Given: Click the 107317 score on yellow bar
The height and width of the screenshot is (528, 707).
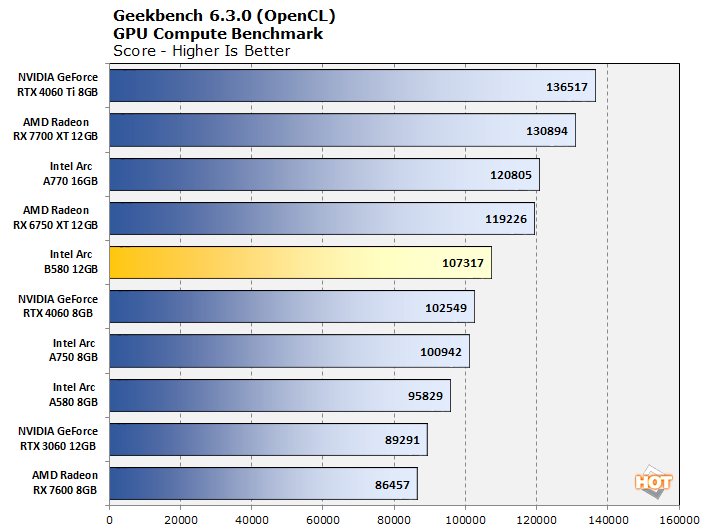Looking at the screenshot, I should click(x=463, y=263).
